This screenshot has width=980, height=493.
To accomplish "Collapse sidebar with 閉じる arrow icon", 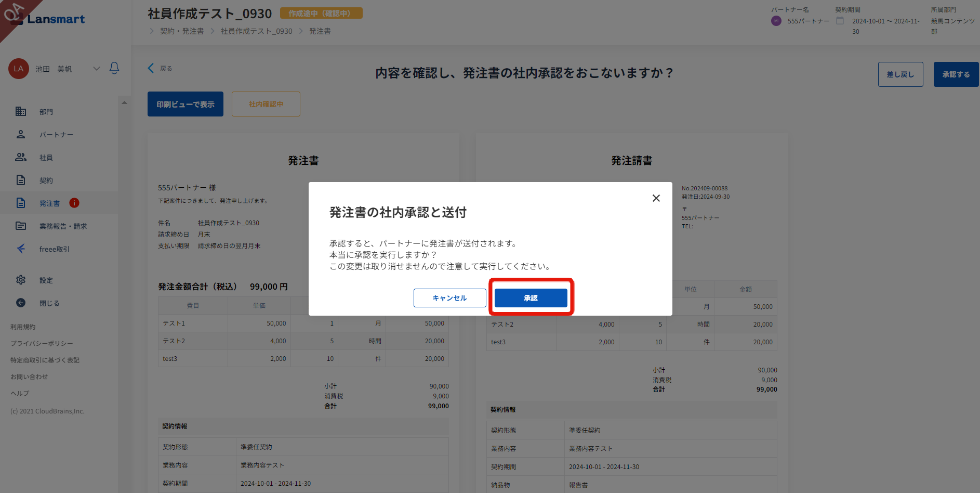I will [21, 303].
